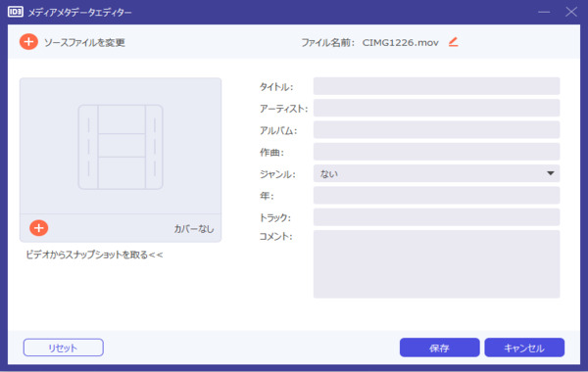The height and width of the screenshot is (372, 588).
Task: Click the file name CIMG1226.mov
Action: tap(400, 42)
